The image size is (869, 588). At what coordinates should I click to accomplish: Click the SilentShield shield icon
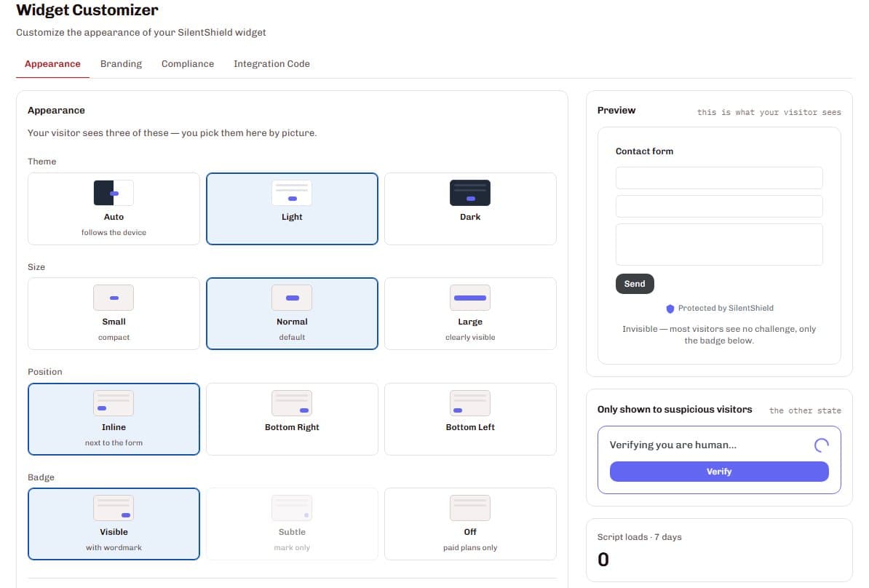pos(670,309)
